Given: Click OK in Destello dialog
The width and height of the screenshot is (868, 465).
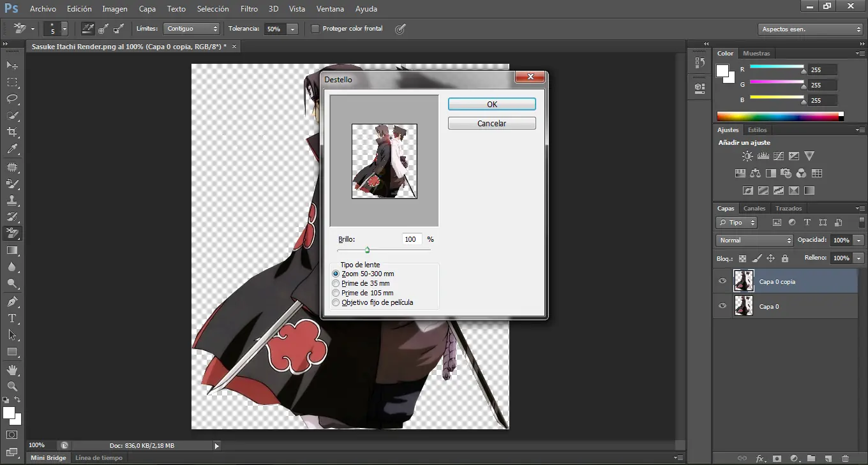Looking at the screenshot, I should pos(492,104).
